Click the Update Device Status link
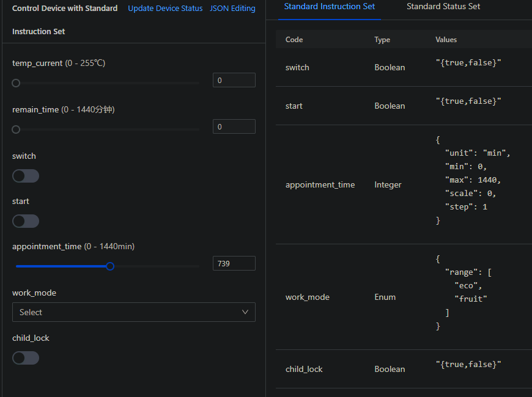 [165, 9]
